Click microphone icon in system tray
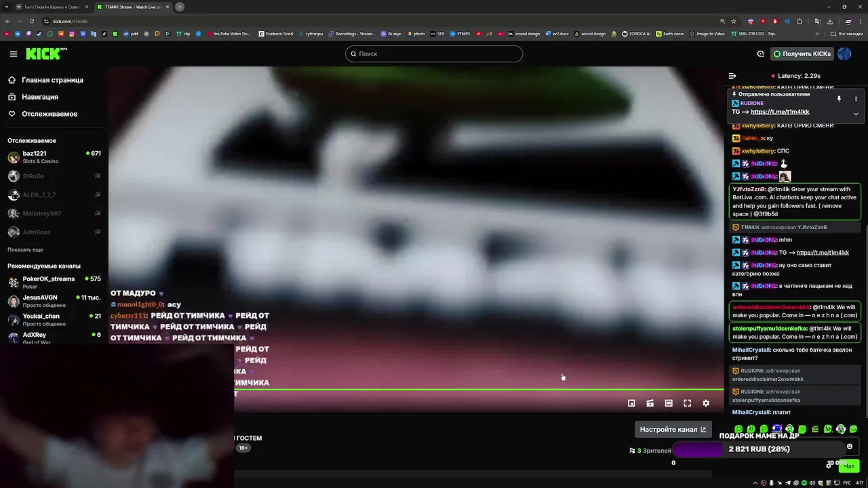Image resolution: width=868 pixels, height=488 pixels. coord(772,483)
